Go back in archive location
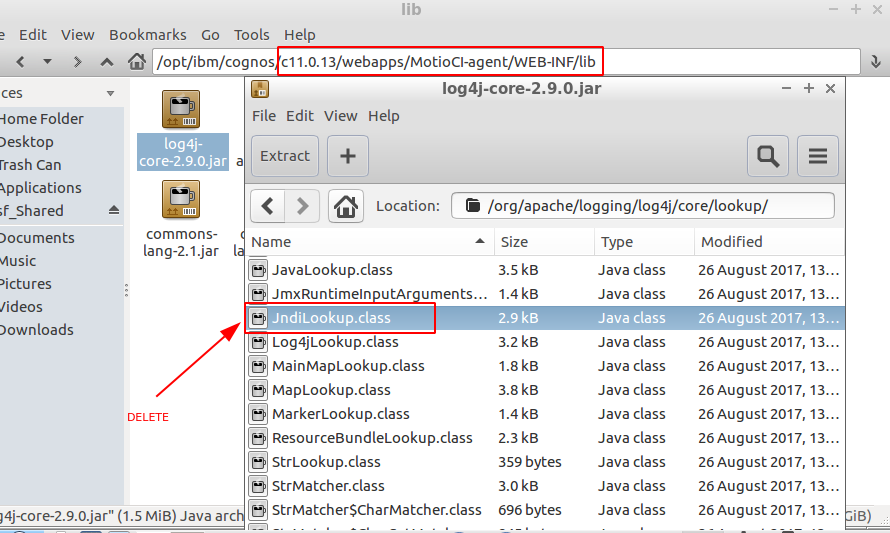Image resolution: width=890 pixels, height=533 pixels. pyautogui.click(x=268, y=205)
